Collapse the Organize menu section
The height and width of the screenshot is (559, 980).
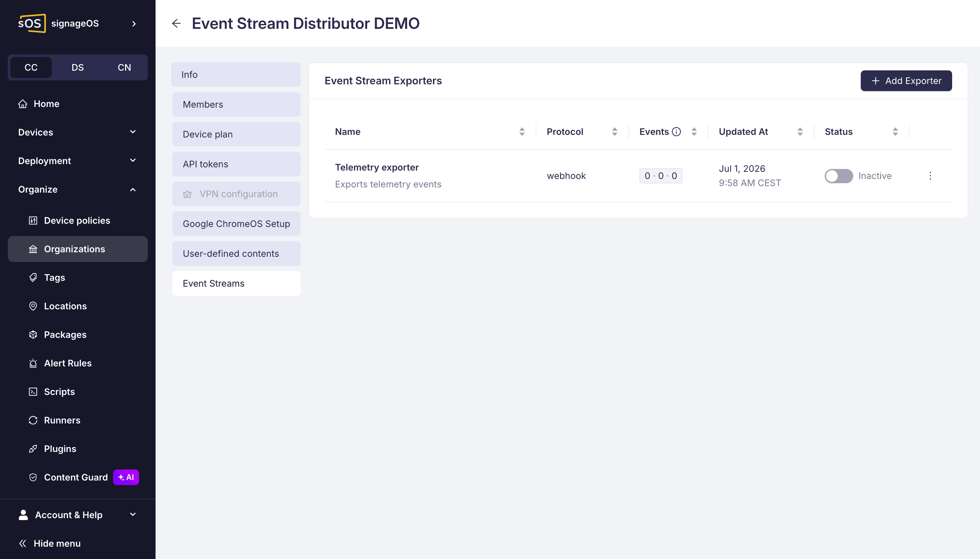tap(77, 189)
